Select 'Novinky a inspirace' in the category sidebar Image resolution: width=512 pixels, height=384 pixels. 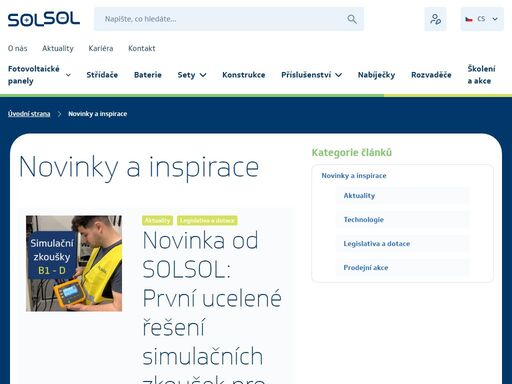tap(354, 176)
